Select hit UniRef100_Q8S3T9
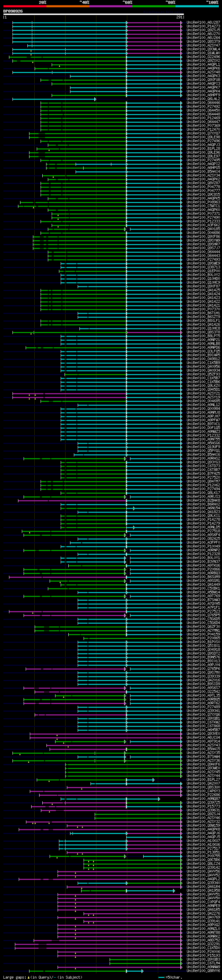The image size is (222, 980). pos(203,41)
